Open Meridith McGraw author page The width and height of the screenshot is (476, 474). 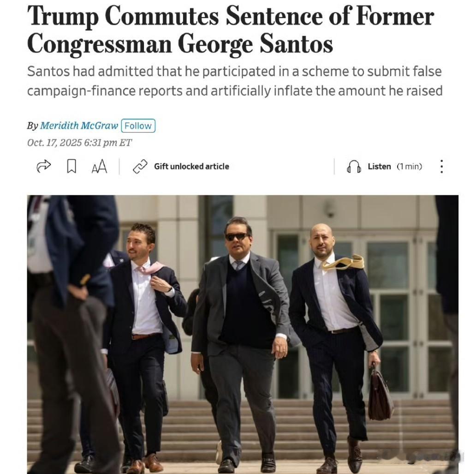point(79,126)
